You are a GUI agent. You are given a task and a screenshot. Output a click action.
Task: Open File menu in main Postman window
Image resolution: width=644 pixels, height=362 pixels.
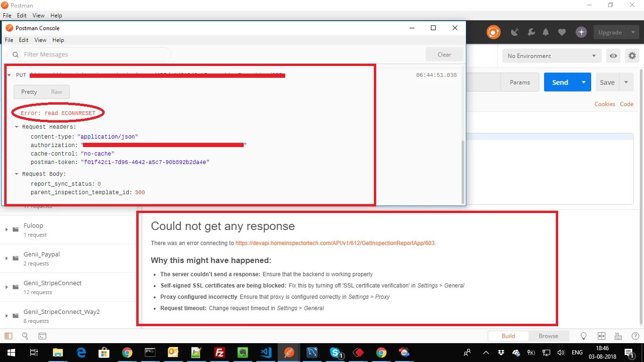click(7, 16)
